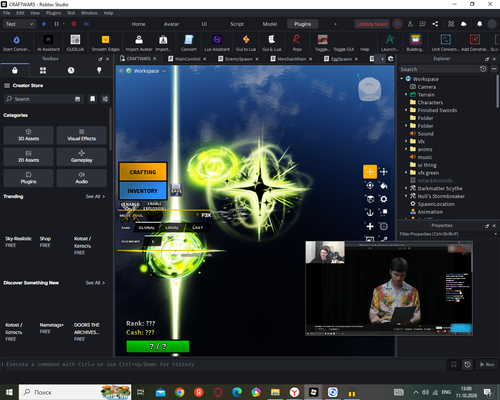Select the Toolbox marketplace bag tab

pyautogui.click(x=15, y=70)
